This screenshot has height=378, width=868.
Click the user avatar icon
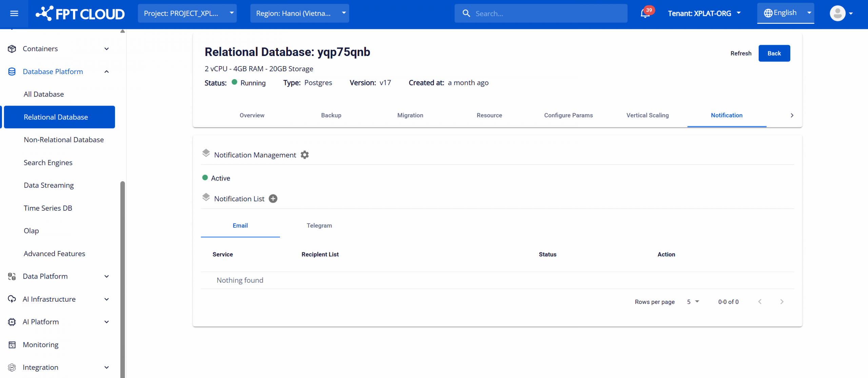click(x=837, y=14)
